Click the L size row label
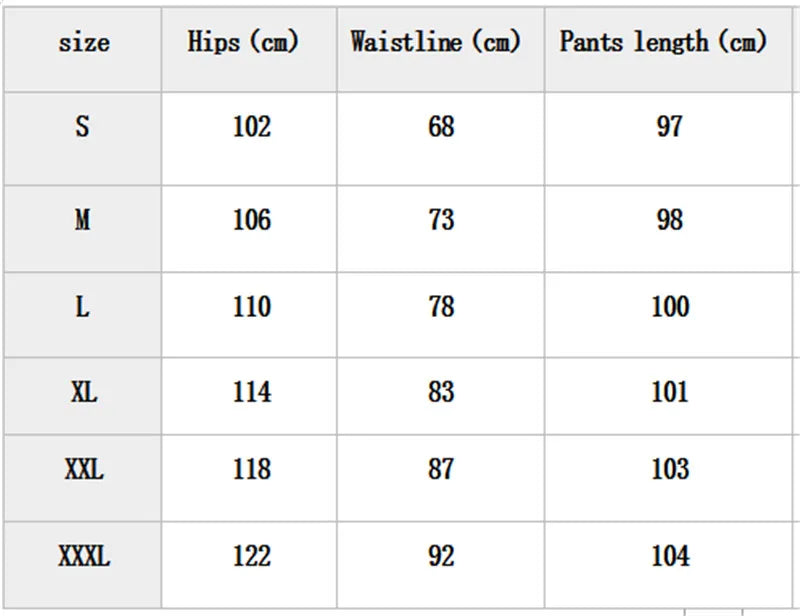This screenshot has height=616, width=800. (83, 307)
